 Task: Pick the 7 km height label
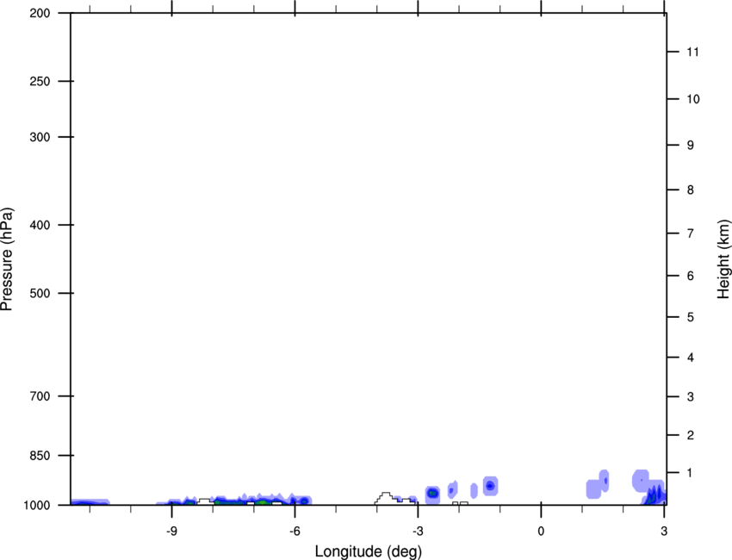(691, 233)
